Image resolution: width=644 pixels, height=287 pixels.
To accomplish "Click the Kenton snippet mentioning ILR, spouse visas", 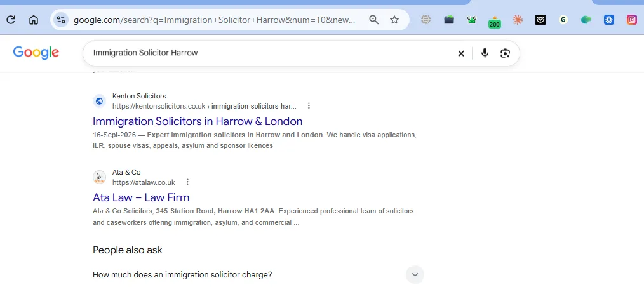I will tap(255, 140).
